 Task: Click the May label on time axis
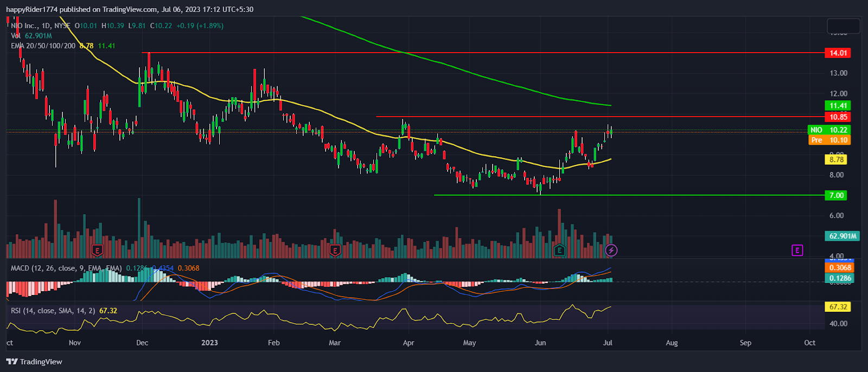469,343
